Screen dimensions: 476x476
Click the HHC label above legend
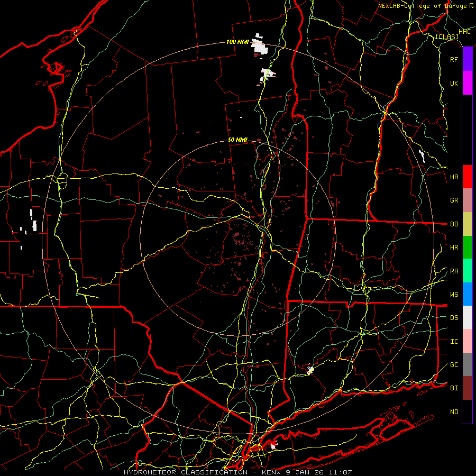click(x=465, y=32)
